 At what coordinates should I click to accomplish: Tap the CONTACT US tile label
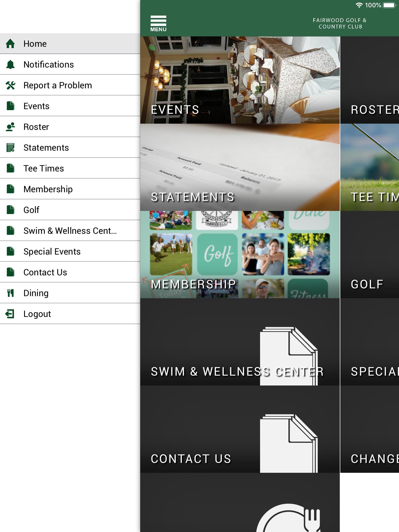(x=191, y=459)
